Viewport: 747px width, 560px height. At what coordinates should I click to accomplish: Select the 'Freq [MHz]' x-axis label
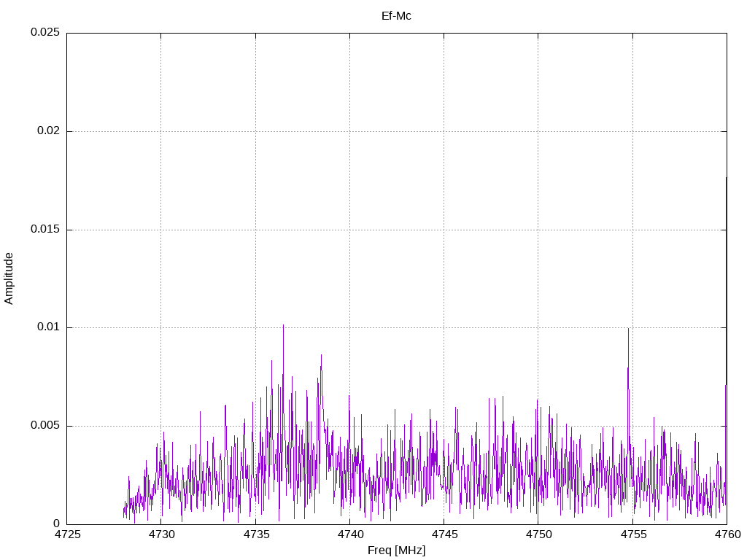point(396,551)
